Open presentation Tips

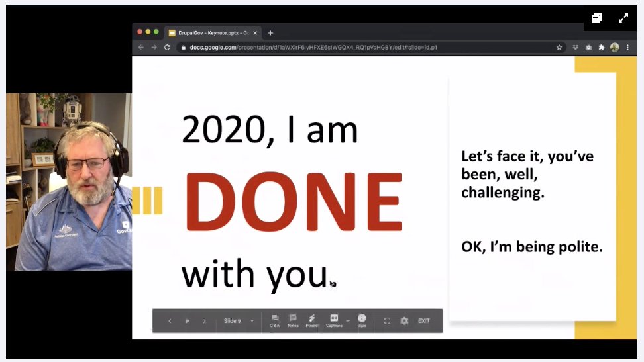coord(362,320)
